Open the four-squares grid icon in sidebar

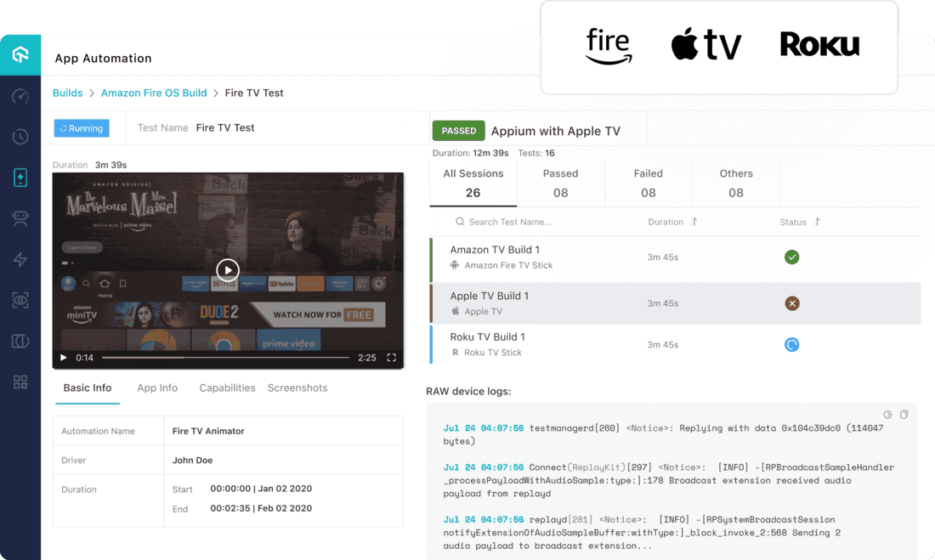pos(20,382)
